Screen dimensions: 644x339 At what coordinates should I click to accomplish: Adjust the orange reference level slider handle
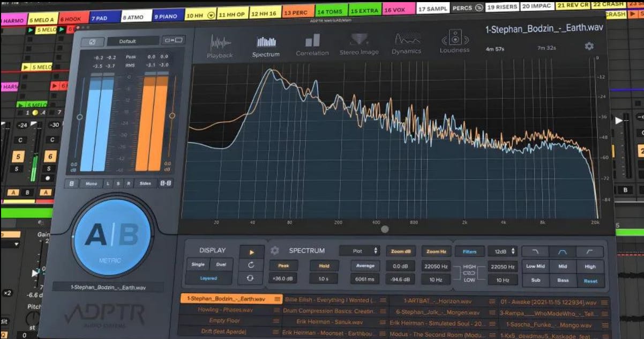[173, 115]
